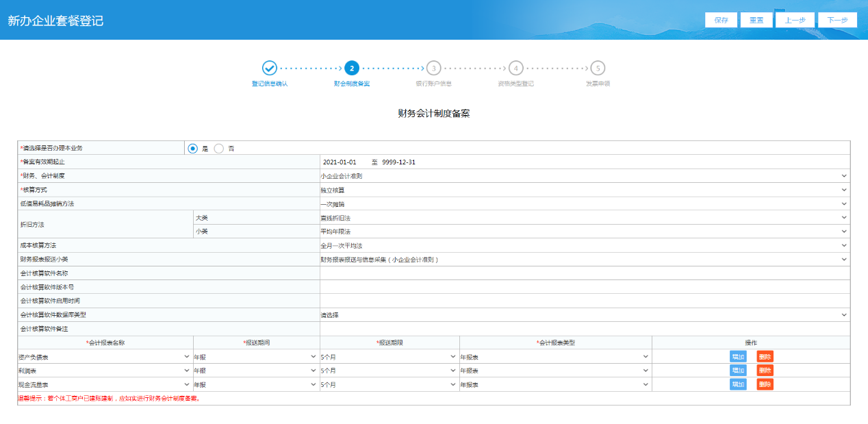Click the 重置 button

coord(756,20)
